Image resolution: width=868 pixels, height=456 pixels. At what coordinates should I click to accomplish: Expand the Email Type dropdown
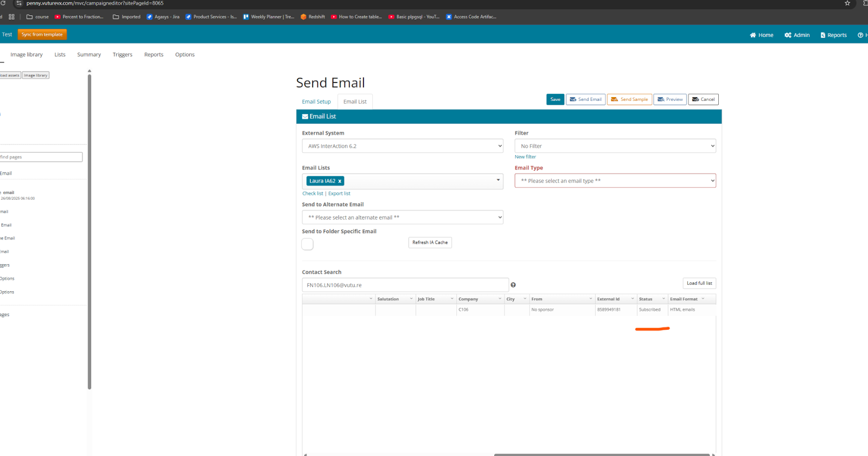click(x=615, y=181)
